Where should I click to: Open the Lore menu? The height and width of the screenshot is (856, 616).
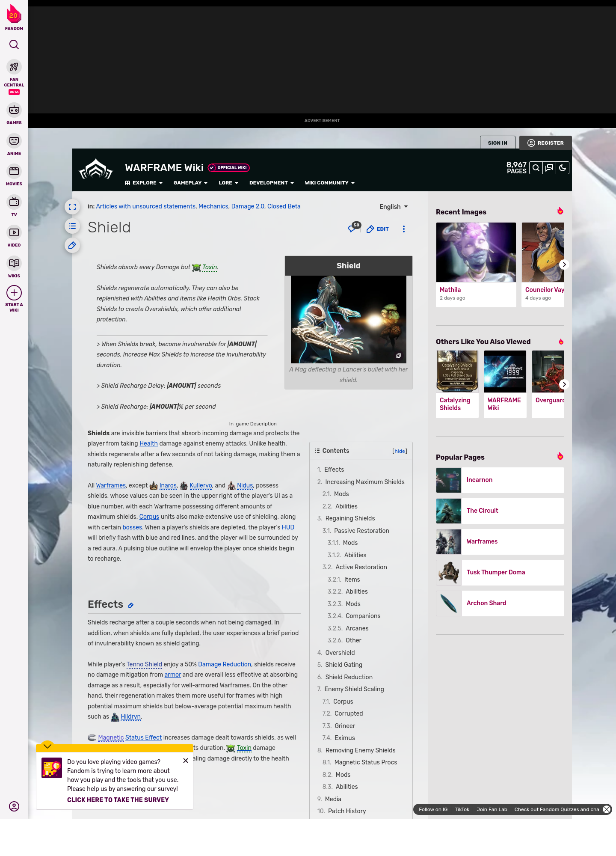[x=228, y=183]
